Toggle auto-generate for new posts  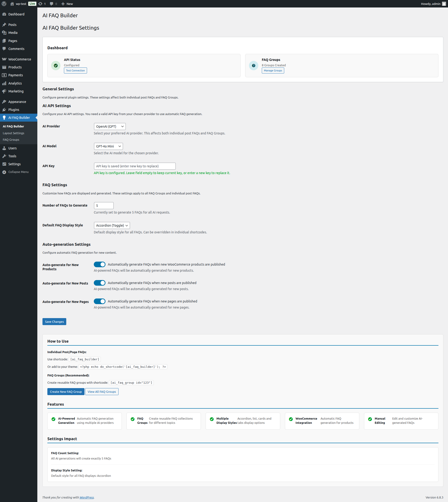coord(99,283)
